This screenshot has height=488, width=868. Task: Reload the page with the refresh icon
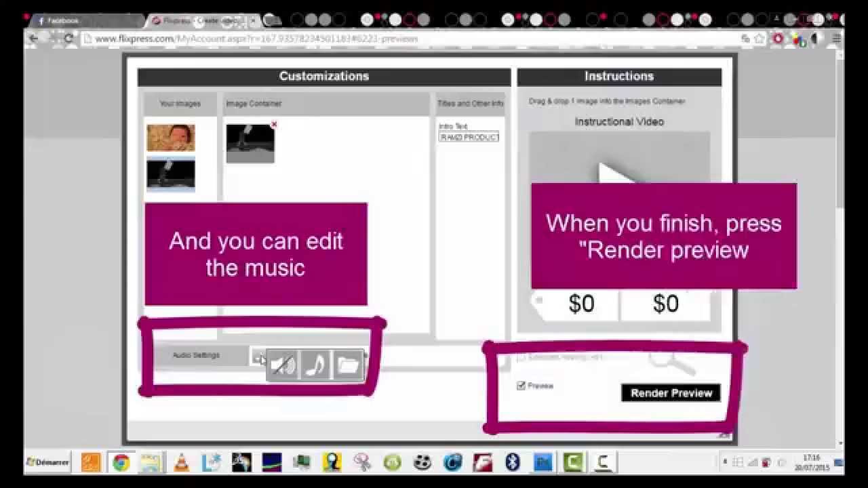click(x=68, y=39)
